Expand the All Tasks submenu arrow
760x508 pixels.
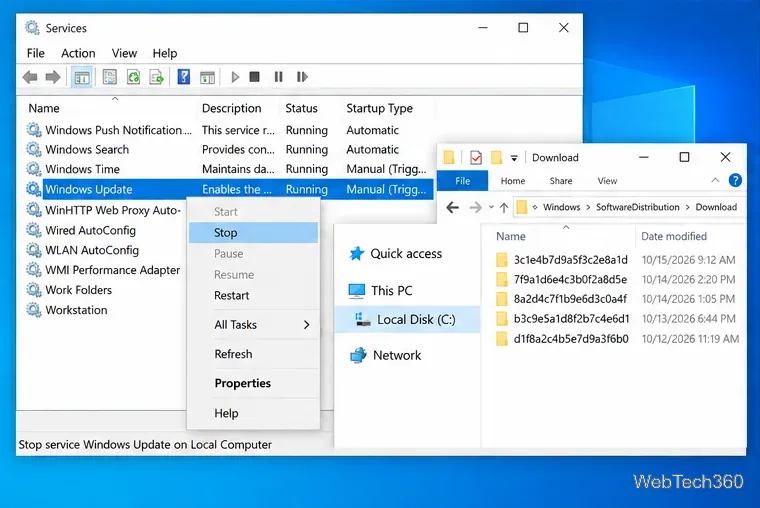pyautogui.click(x=306, y=325)
